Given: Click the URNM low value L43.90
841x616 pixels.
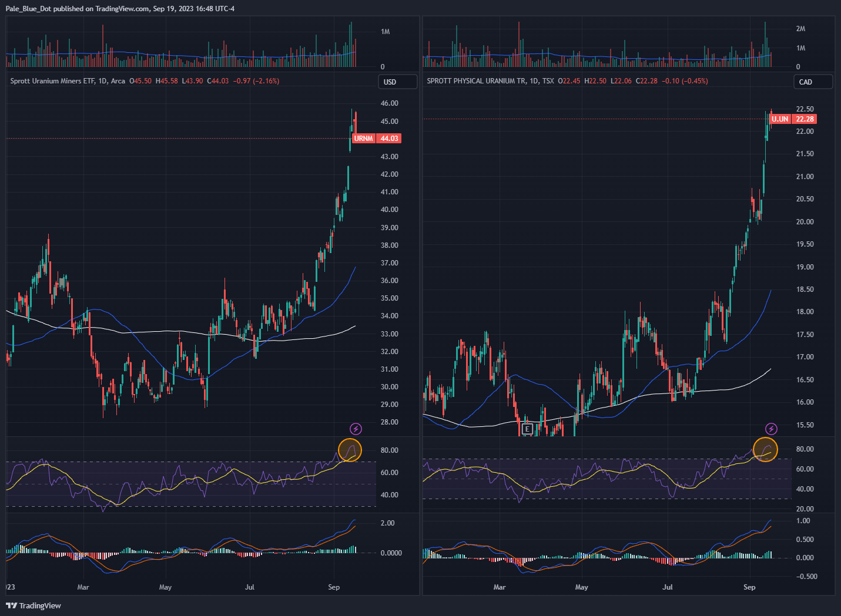Looking at the screenshot, I should pyautogui.click(x=192, y=81).
